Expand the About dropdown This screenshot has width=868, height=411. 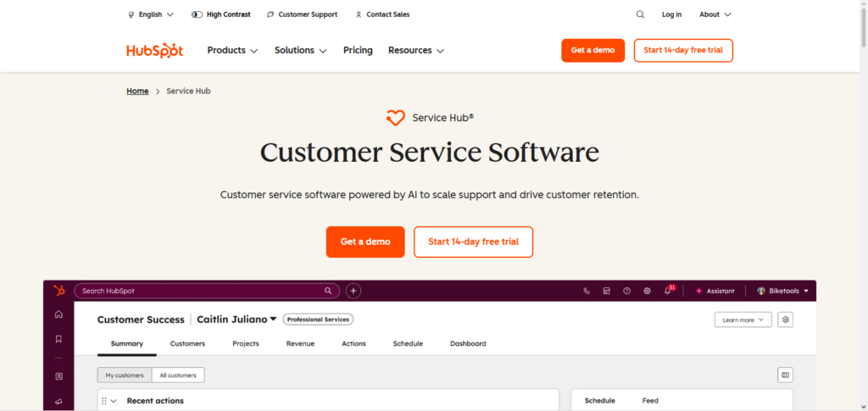[x=715, y=15]
